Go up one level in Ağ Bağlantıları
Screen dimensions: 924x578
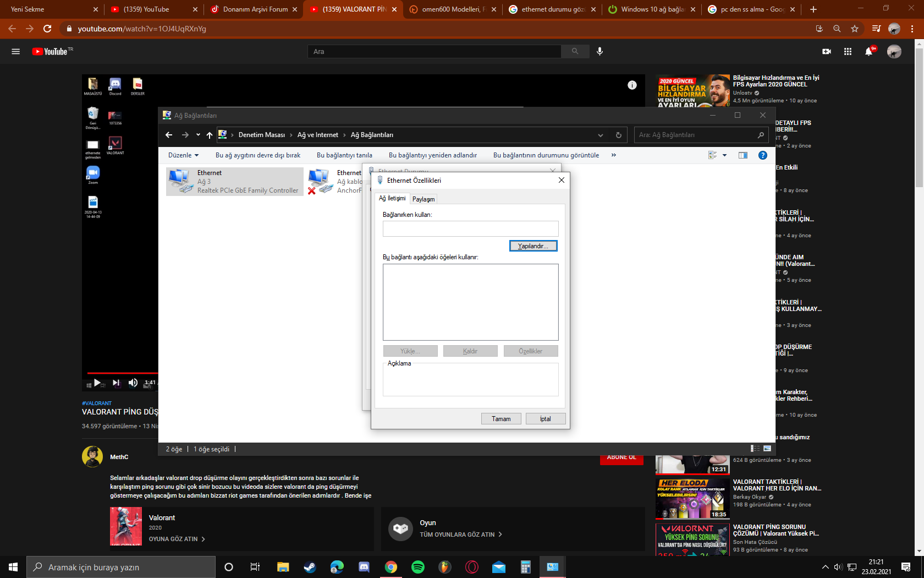(210, 135)
